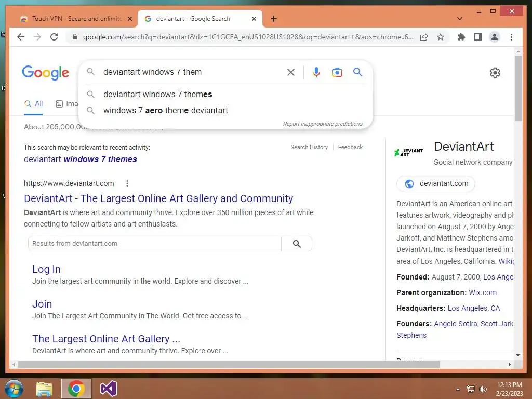Viewport: 532px width, 399px height.
Task: Submit search with blue magnifier icon
Action: pyautogui.click(x=357, y=72)
